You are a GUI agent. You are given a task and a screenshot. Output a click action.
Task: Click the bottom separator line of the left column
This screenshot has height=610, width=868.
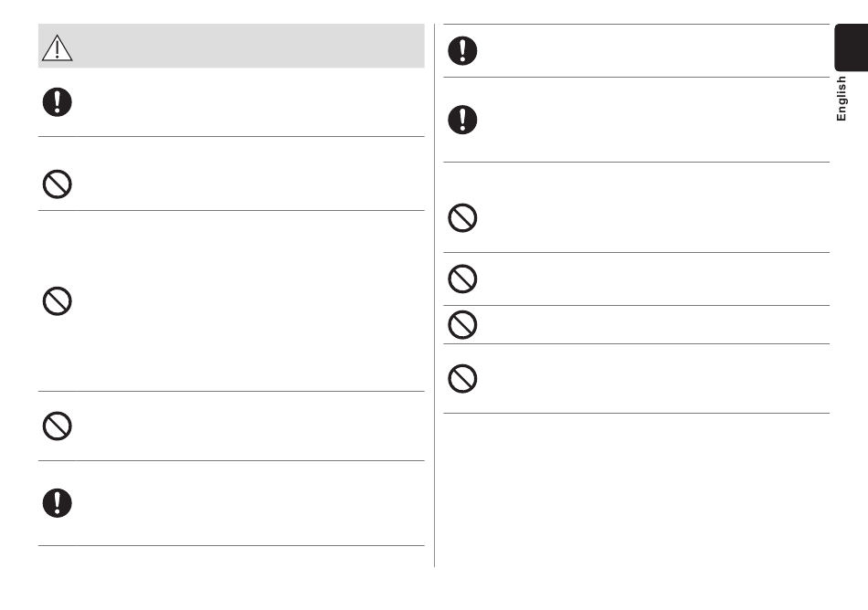tap(231, 546)
